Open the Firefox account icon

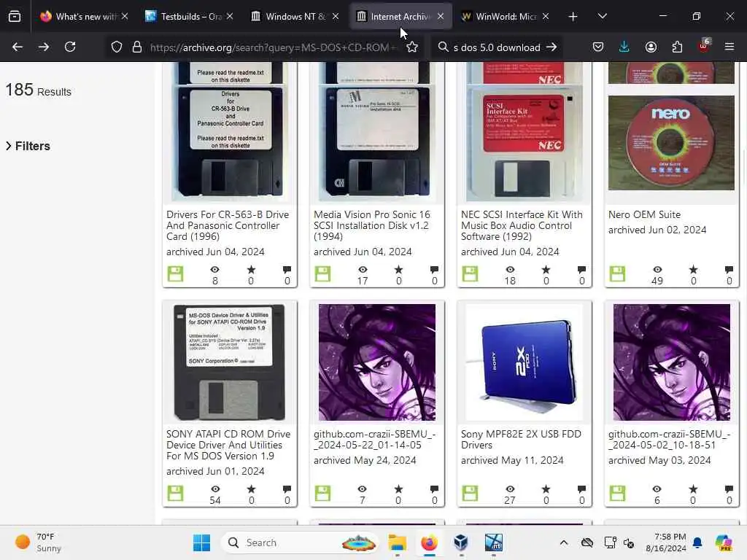651,47
